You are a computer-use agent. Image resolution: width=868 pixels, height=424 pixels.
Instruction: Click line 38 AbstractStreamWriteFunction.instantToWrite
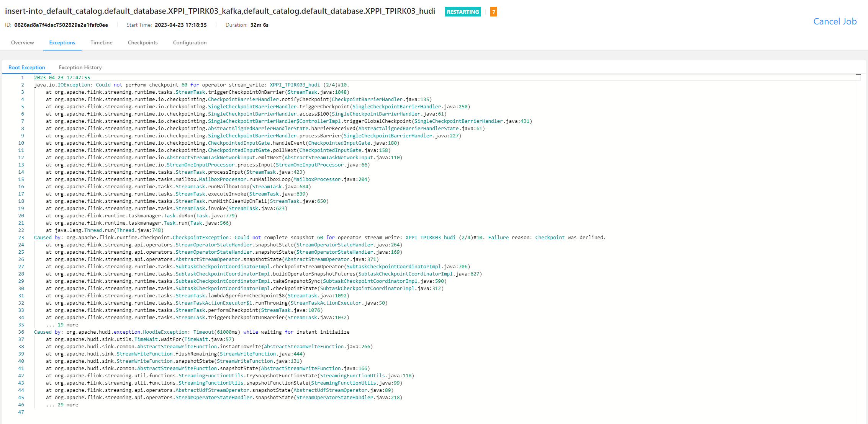[x=210, y=346]
